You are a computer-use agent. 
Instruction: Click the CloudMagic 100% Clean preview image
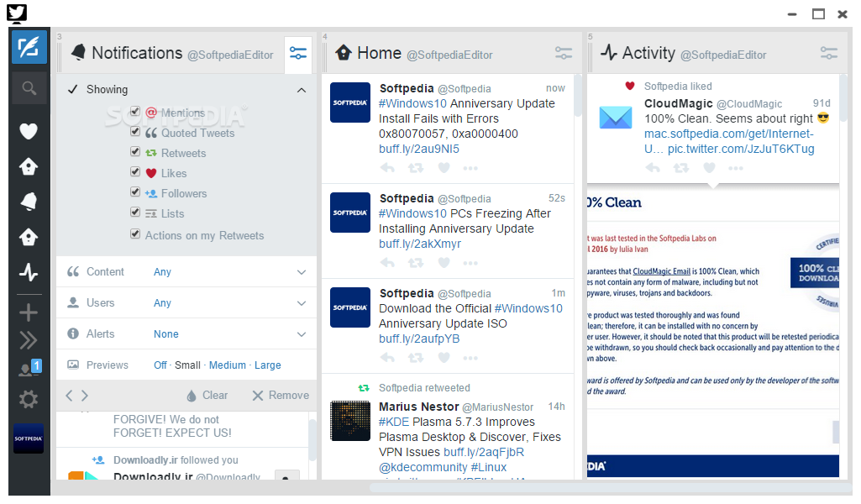point(713,332)
